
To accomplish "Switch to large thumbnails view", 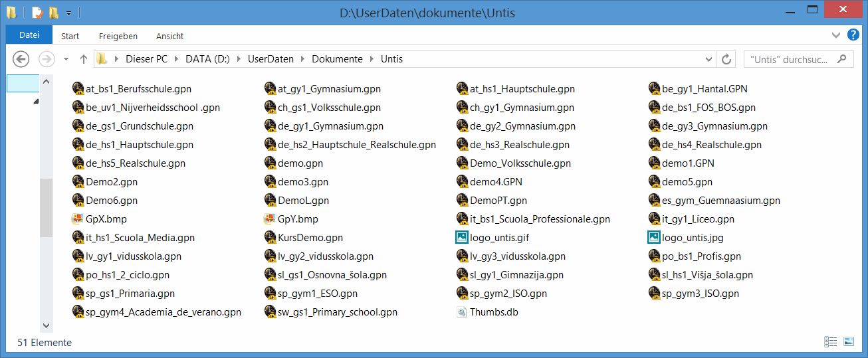I will click(849, 341).
